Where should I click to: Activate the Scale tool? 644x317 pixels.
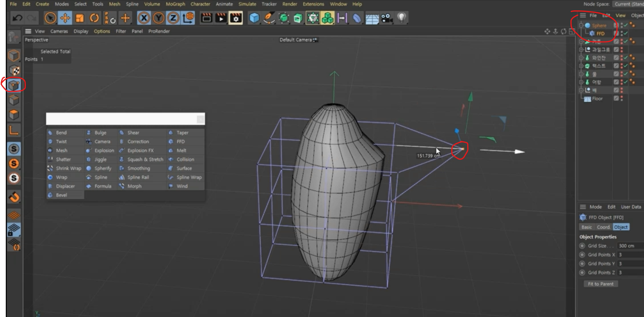coord(80,18)
